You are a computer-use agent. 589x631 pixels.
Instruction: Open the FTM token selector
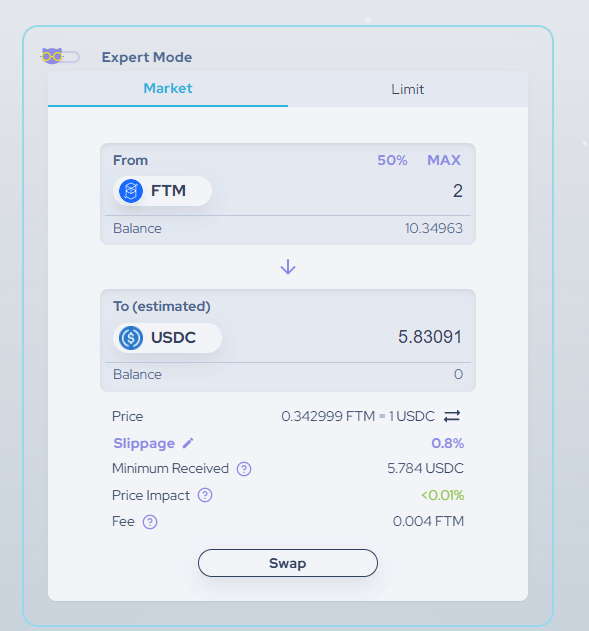tap(163, 191)
